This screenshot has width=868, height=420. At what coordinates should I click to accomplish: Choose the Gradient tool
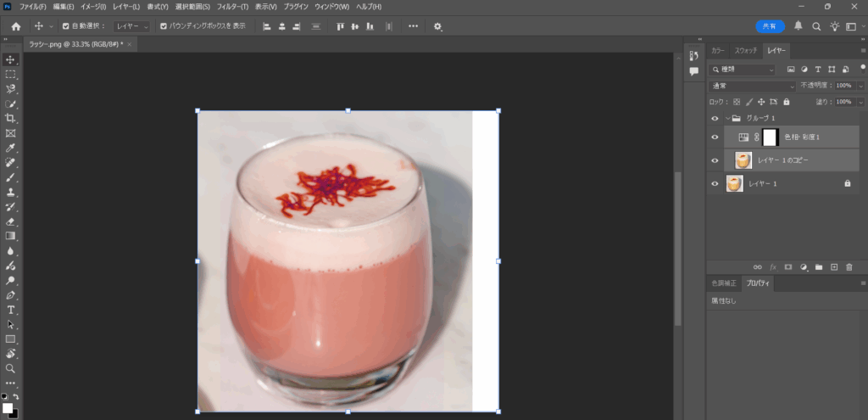[10, 236]
